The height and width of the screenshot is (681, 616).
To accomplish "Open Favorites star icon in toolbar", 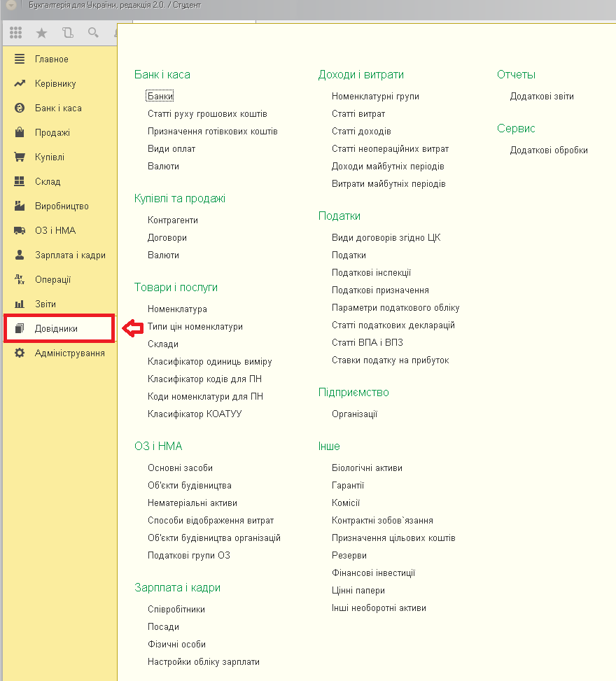I will [x=42, y=33].
